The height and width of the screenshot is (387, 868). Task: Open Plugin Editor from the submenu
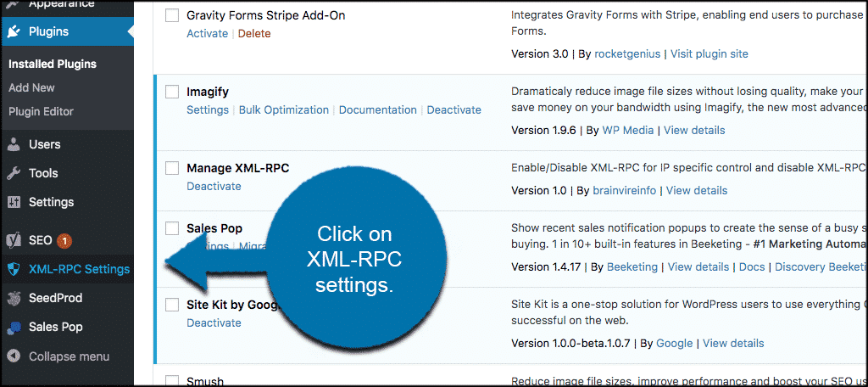point(41,111)
